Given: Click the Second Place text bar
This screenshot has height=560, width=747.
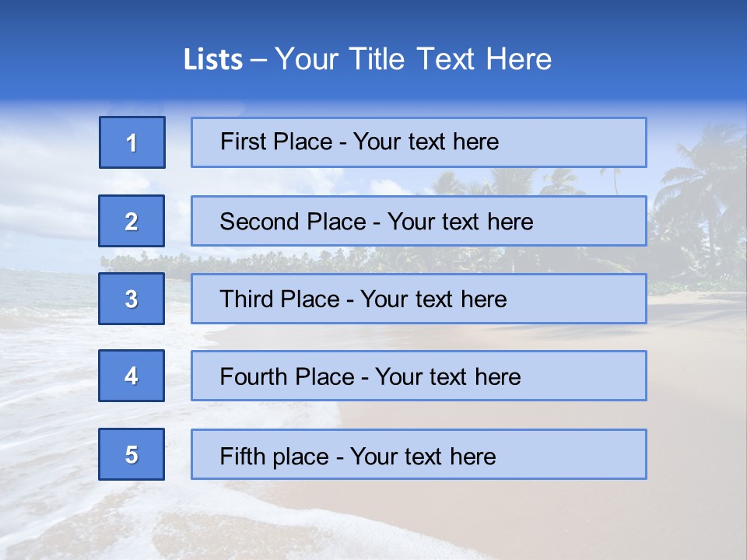Looking at the screenshot, I should [x=419, y=221].
